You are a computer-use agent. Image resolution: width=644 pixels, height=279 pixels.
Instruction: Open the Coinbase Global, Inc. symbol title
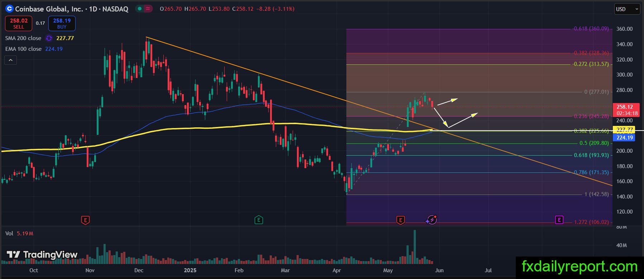[72, 9]
